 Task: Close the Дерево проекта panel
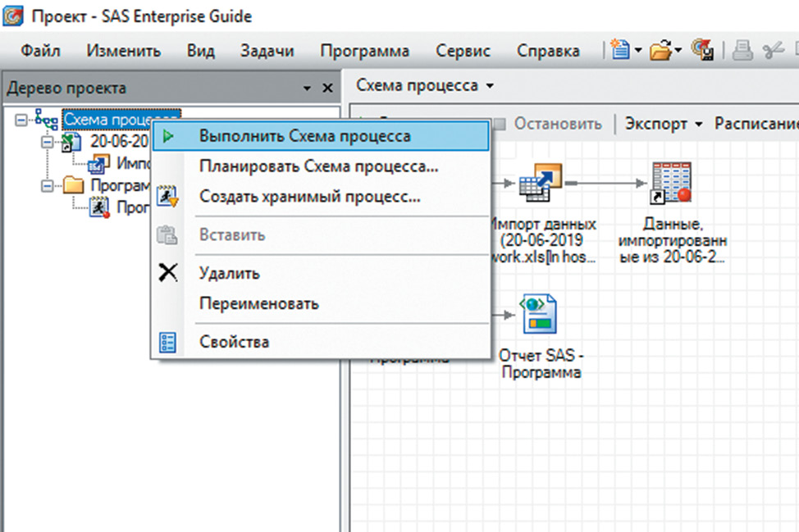click(x=327, y=88)
